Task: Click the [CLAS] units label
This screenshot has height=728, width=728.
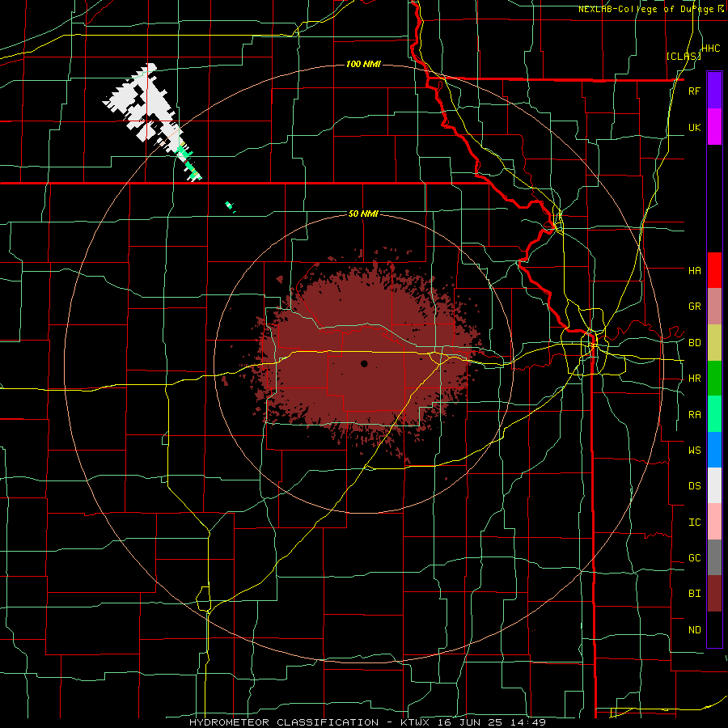Action: click(x=684, y=56)
